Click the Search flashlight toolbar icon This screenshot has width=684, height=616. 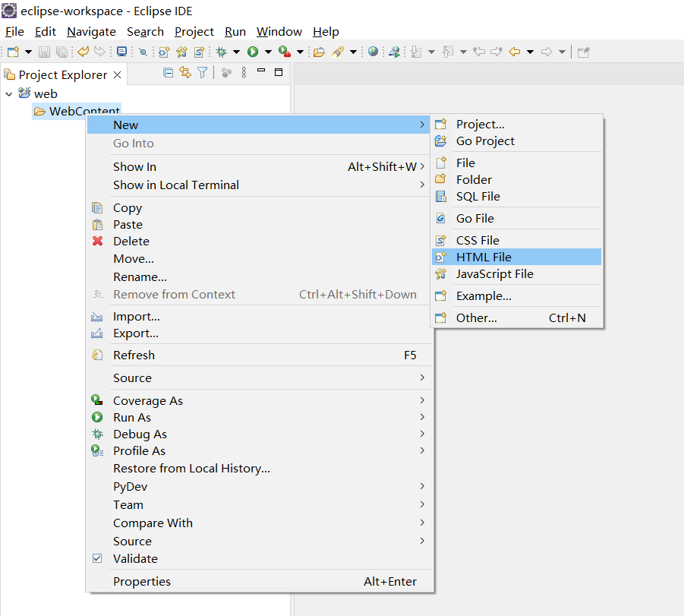point(338,52)
